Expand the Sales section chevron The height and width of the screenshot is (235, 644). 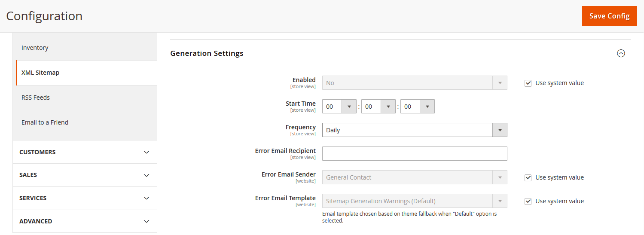(x=147, y=175)
